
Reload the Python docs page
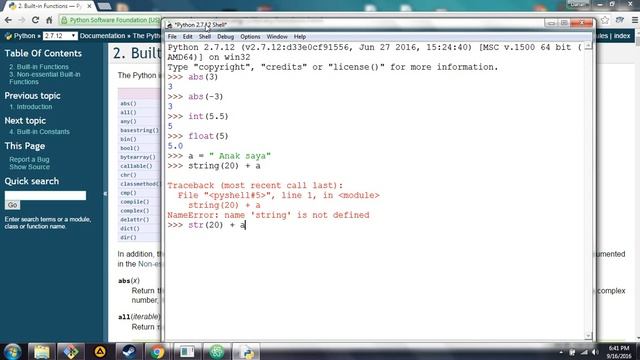[x=36, y=20]
